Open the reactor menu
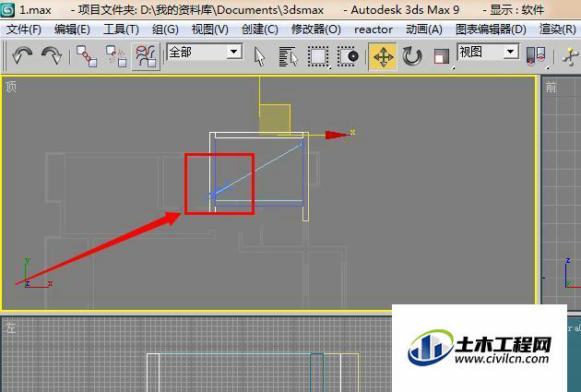581x392 pixels. 373,30
